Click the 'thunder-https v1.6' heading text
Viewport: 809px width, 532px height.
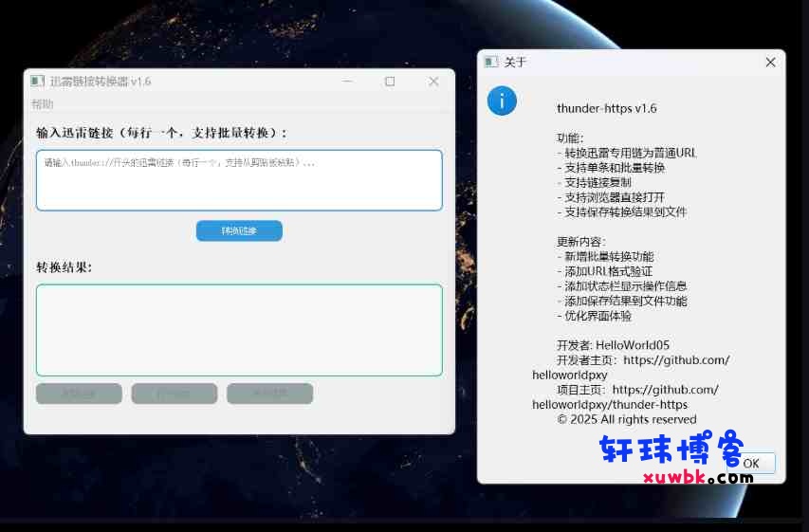pos(607,108)
